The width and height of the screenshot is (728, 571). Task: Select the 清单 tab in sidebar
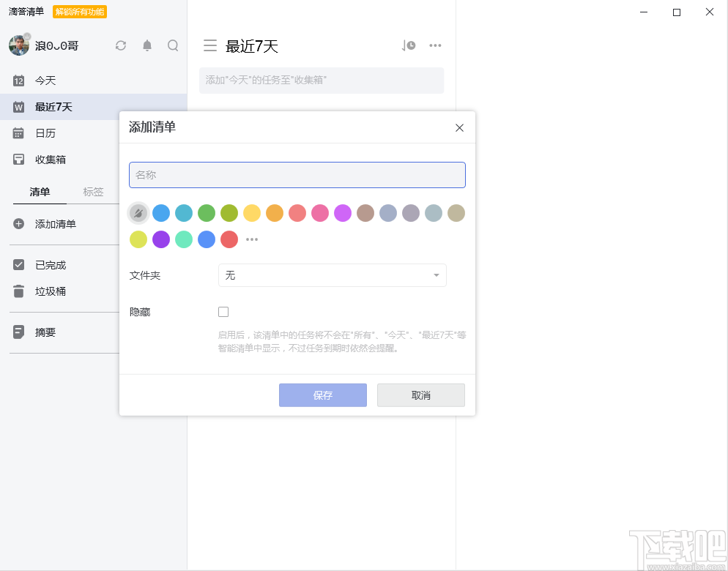(x=40, y=192)
